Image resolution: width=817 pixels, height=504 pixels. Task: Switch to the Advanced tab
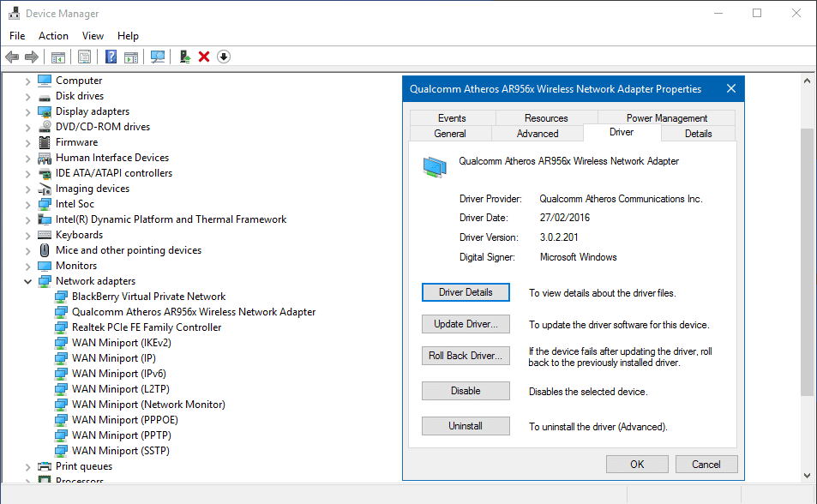click(x=538, y=134)
